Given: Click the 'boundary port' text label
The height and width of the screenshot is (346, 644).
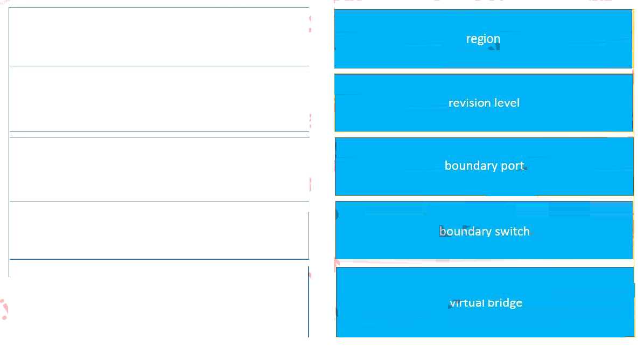Looking at the screenshot, I should 484,166.
